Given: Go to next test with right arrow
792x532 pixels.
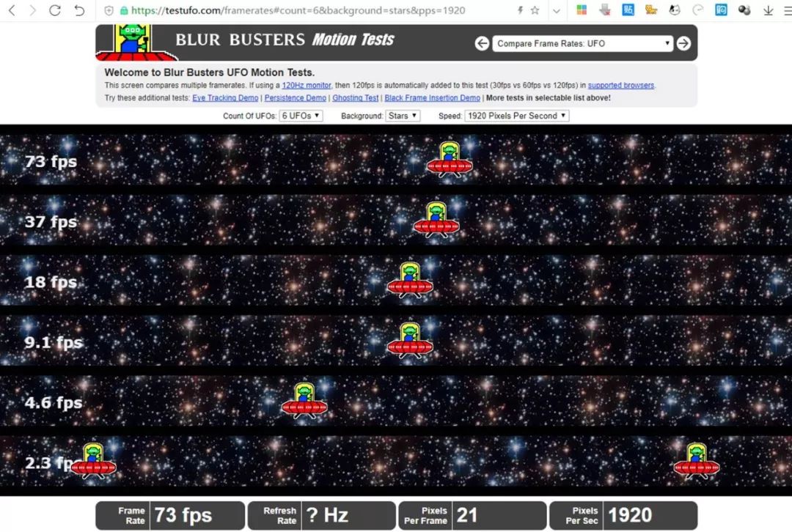Looking at the screenshot, I should pos(683,43).
